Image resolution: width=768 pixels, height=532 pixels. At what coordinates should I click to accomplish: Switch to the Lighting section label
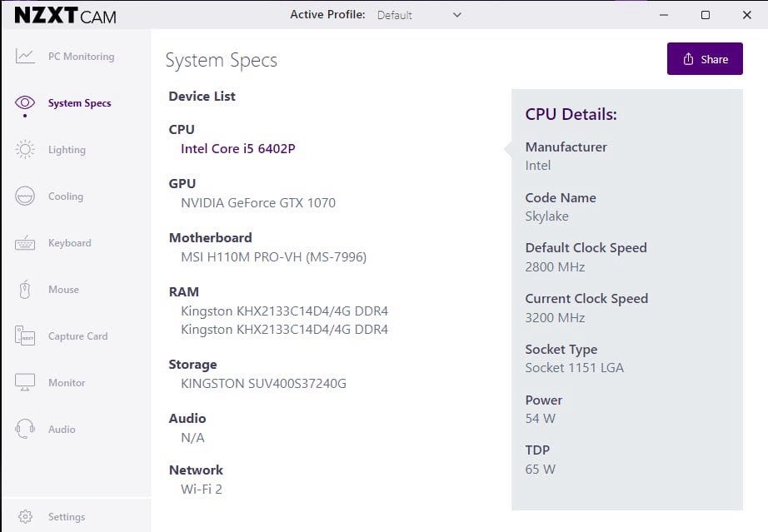point(67,150)
